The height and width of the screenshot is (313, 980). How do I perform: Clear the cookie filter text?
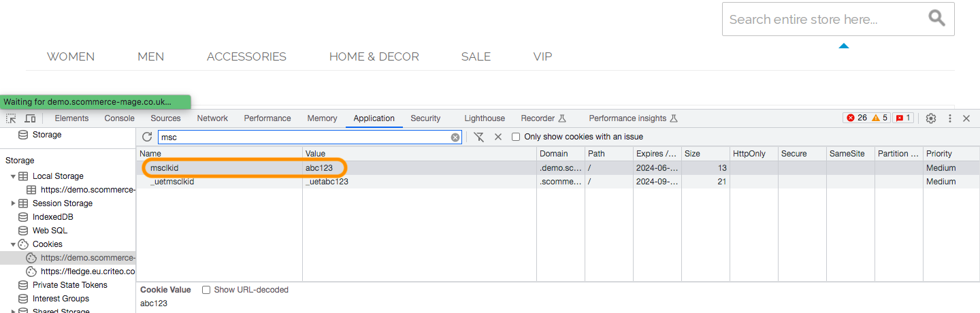455,137
